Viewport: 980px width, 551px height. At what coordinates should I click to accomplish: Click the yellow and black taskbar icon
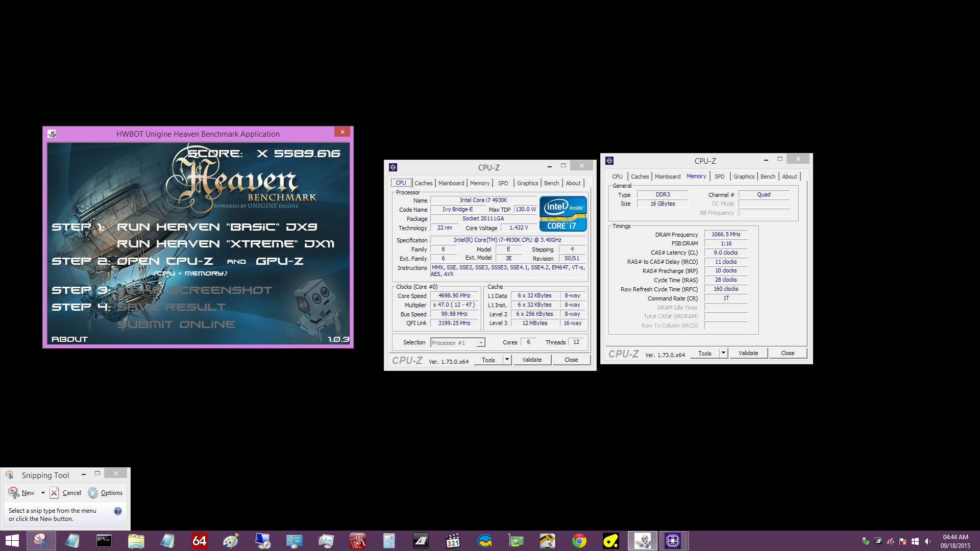(x=611, y=541)
